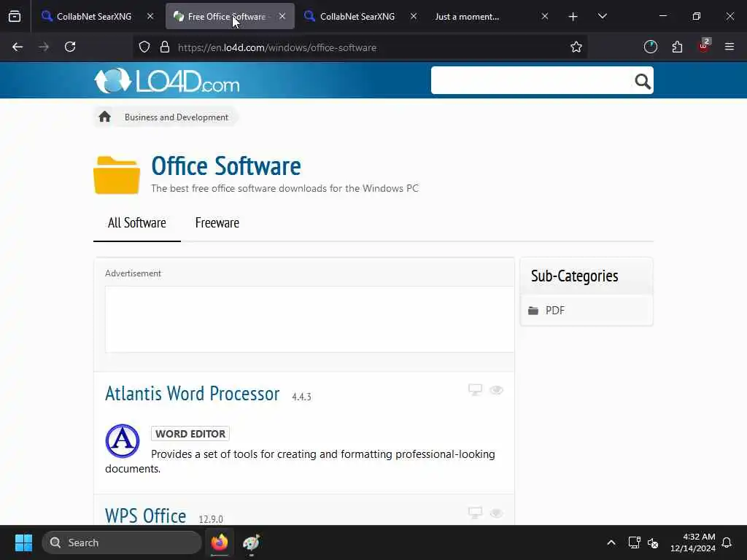Toggle Atlantis Word Processor eye icon
The image size is (747, 560).
(496, 390)
